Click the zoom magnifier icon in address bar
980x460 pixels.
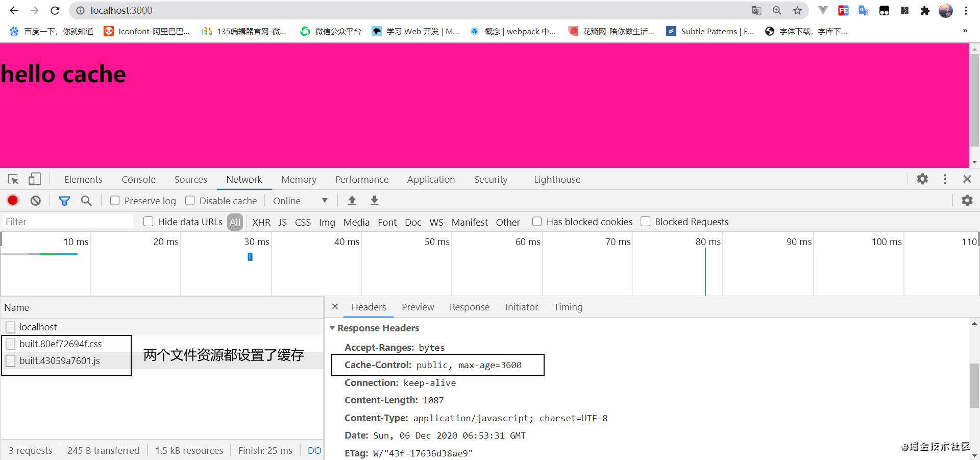pyautogui.click(x=777, y=10)
